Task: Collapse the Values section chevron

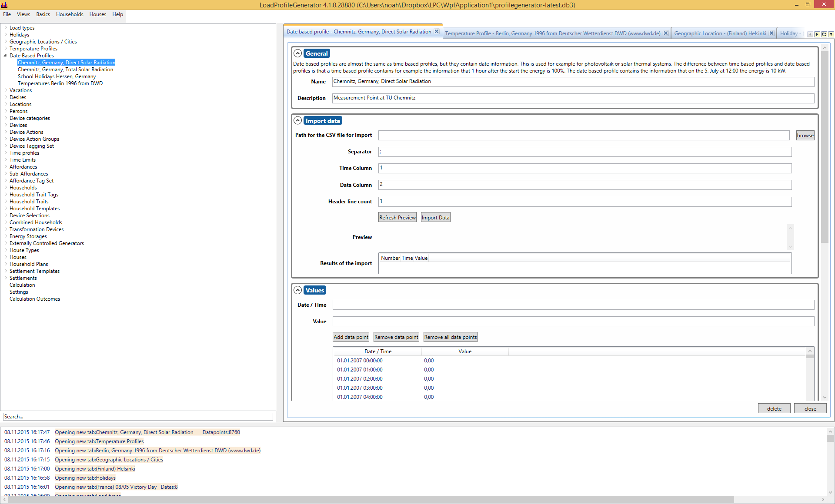Action: [x=297, y=290]
